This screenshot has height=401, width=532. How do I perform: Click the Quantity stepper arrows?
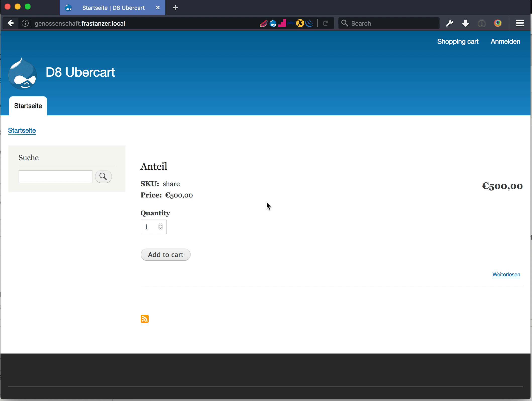click(x=161, y=227)
